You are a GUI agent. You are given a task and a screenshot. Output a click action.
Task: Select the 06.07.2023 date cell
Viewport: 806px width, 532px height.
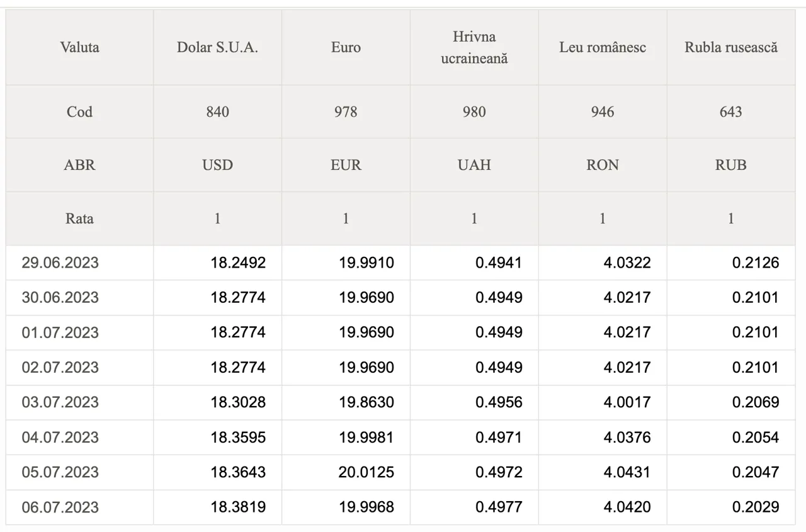click(x=60, y=507)
